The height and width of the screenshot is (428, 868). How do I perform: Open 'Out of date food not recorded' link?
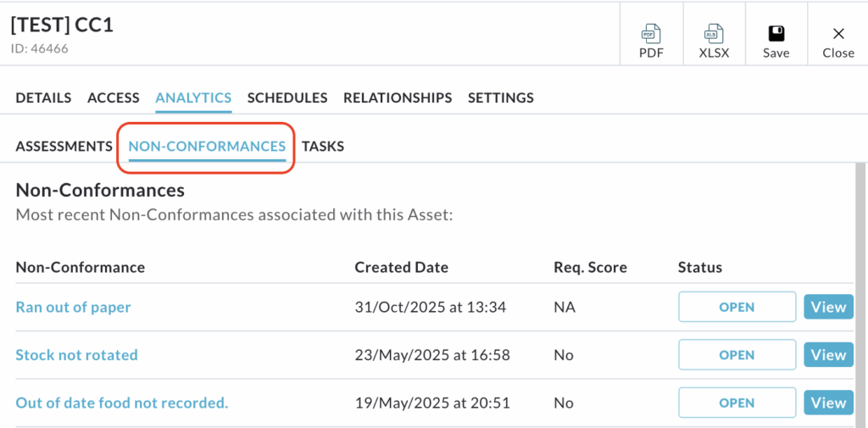pyautogui.click(x=122, y=403)
